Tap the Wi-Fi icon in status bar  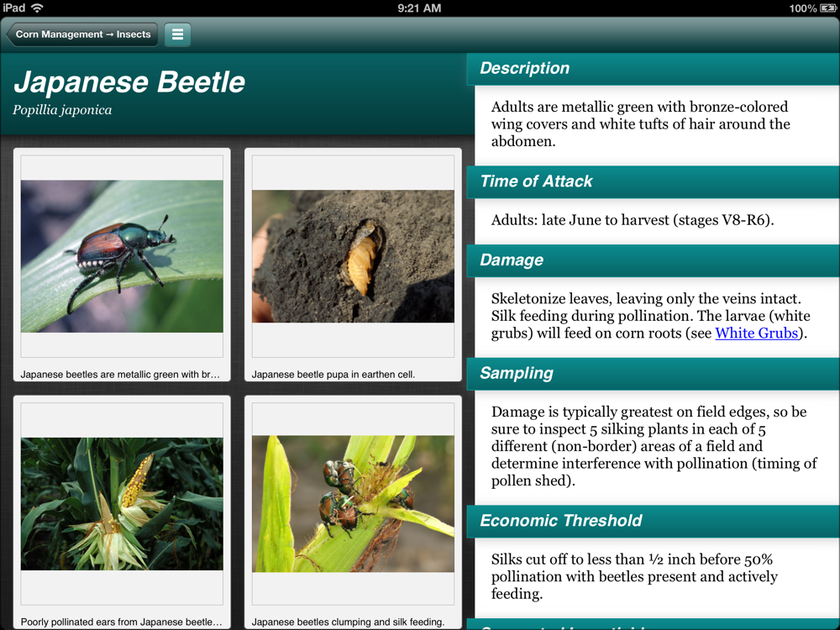point(37,8)
